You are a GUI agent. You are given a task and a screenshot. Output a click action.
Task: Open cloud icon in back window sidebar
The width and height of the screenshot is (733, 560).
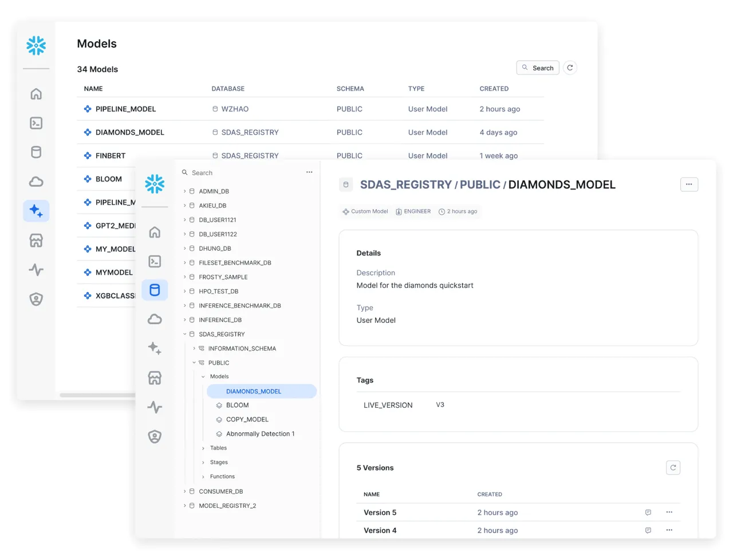pyautogui.click(x=36, y=182)
